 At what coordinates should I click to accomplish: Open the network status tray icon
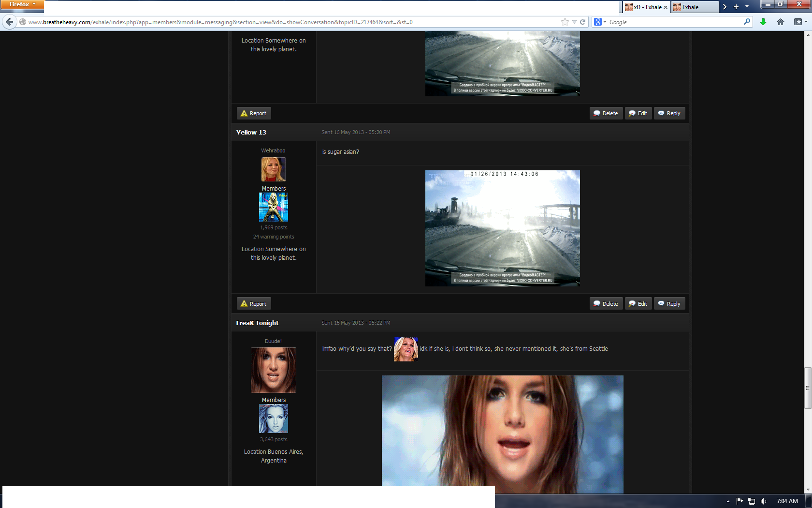(x=752, y=501)
